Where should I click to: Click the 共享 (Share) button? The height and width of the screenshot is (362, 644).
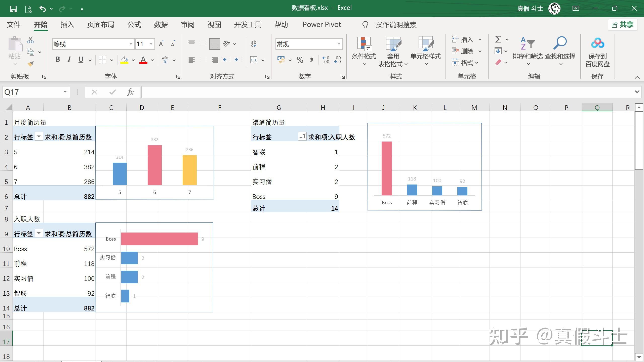(x=623, y=25)
